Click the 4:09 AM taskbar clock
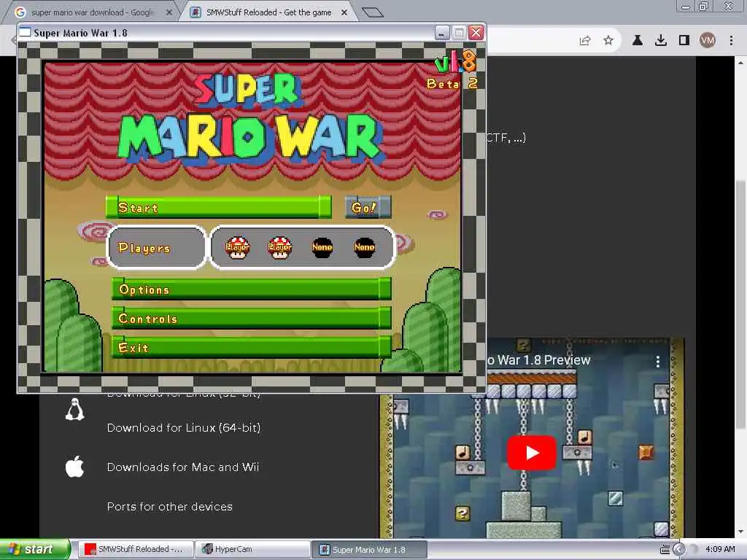 (720, 549)
